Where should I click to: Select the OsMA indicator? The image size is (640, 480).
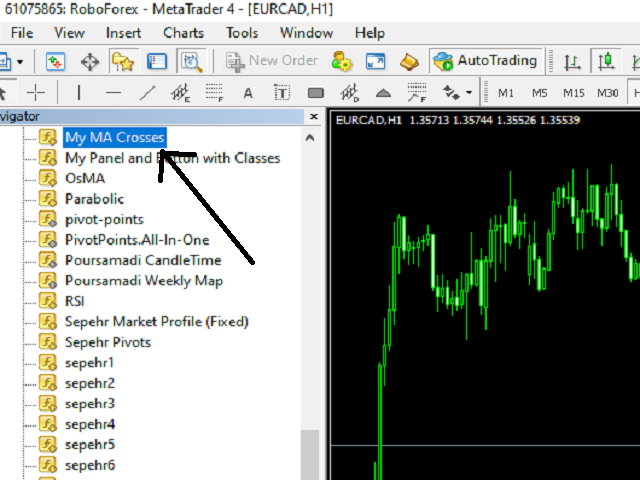[85, 178]
